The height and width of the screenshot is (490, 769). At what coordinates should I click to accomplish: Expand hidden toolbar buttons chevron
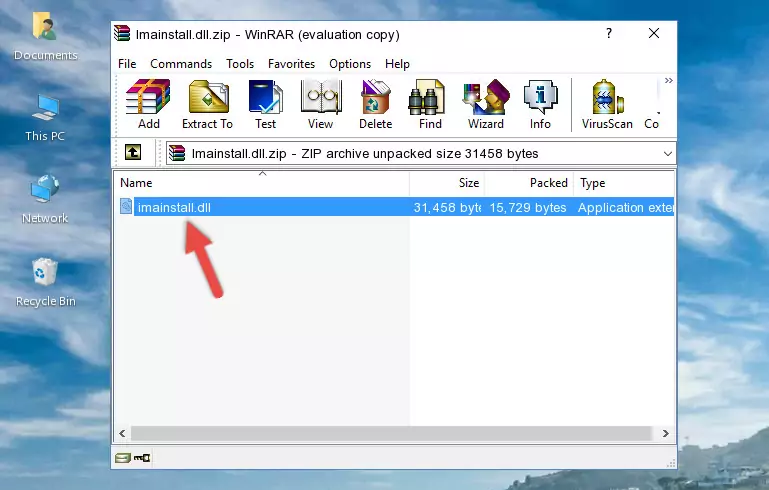(x=668, y=80)
